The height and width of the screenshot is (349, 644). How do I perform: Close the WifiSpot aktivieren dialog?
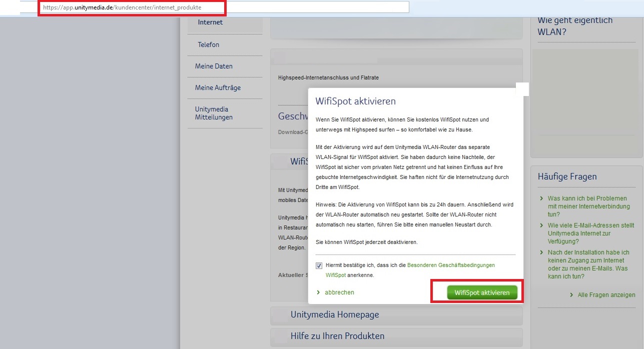point(522,89)
